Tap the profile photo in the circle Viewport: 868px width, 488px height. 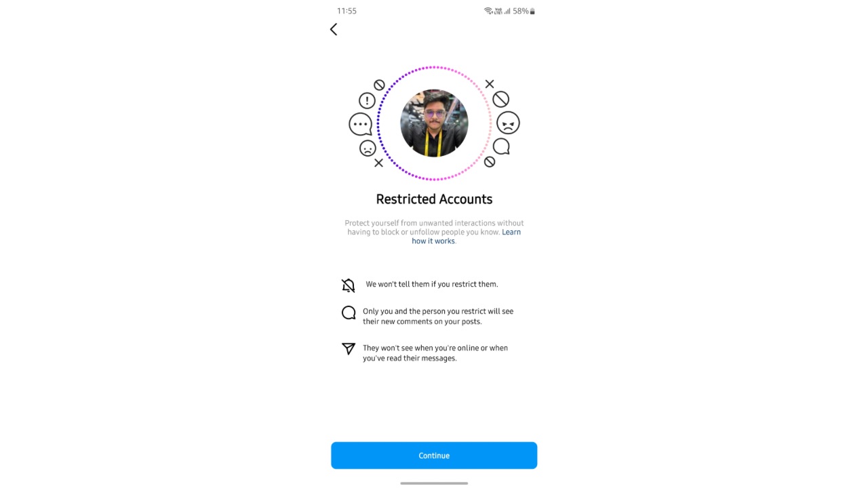pyautogui.click(x=434, y=123)
